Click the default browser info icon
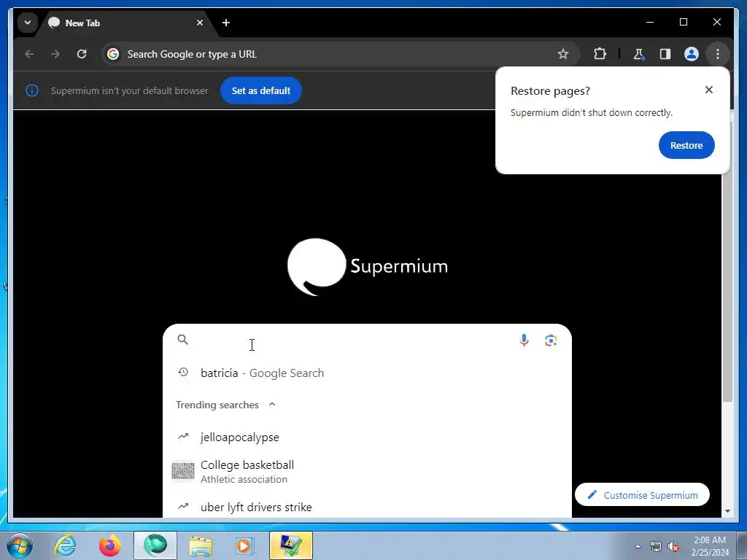 [32, 90]
